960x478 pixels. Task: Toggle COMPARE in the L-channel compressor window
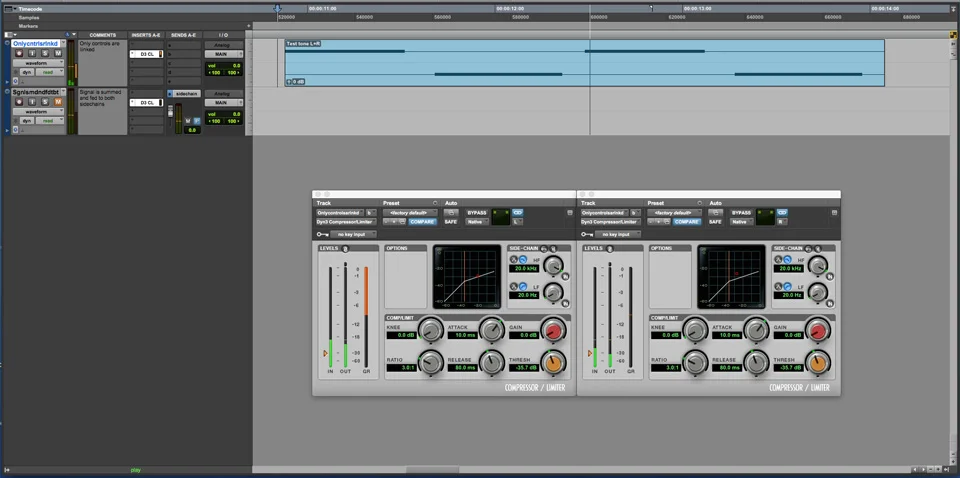[x=422, y=222]
